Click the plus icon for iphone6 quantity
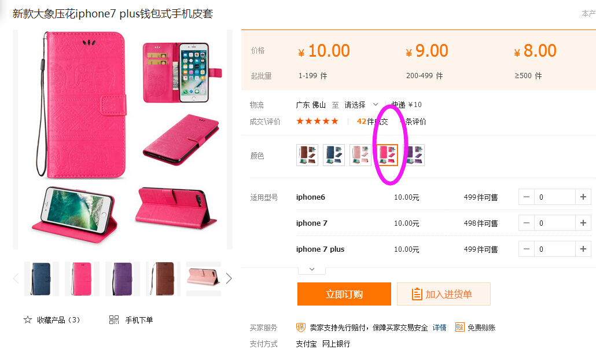 click(x=583, y=197)
